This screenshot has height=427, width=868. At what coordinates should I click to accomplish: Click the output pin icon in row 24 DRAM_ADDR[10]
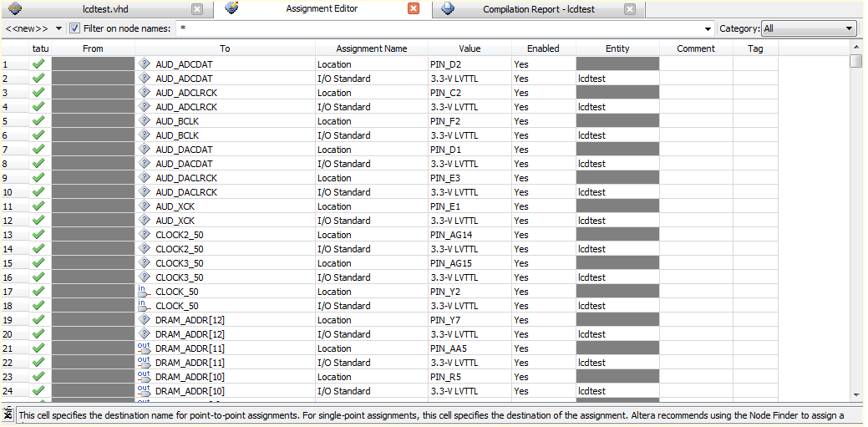[x=144, y=390]
